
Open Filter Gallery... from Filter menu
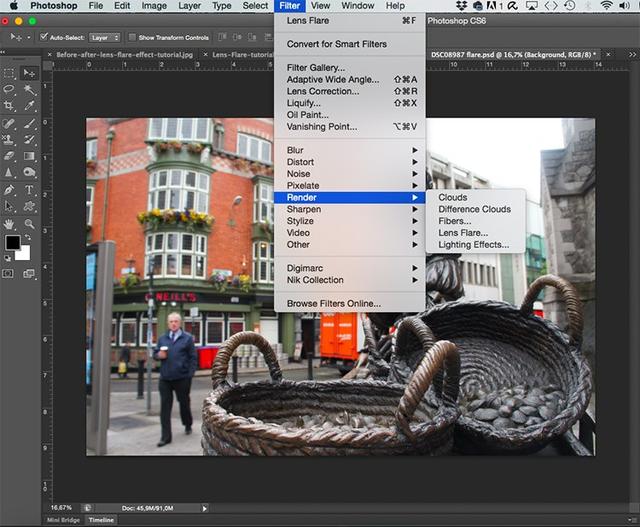tap(316, 67)
